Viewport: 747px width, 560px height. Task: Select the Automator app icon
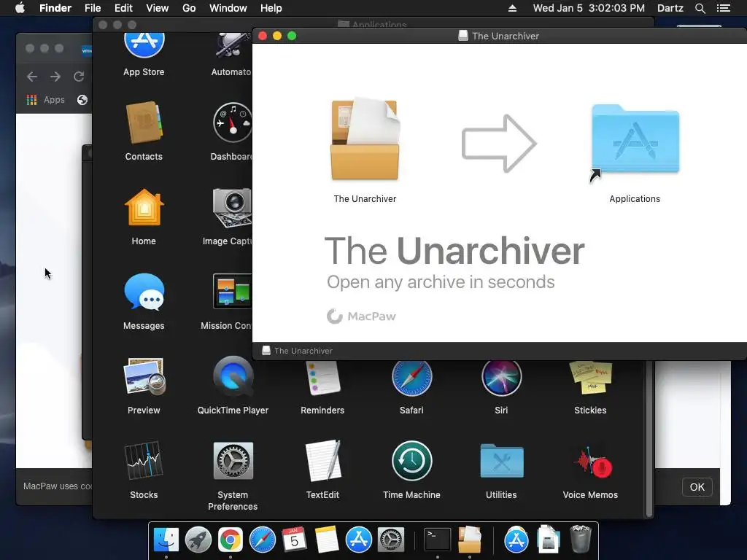(232, 45)
